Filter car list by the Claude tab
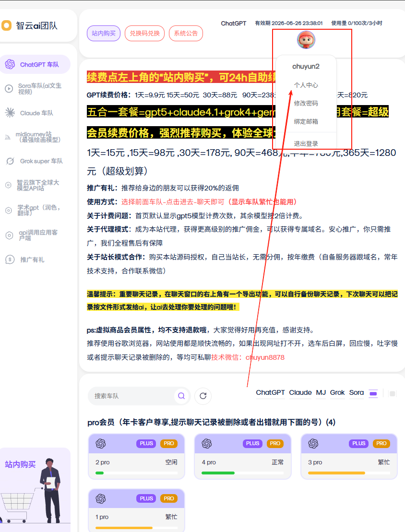This screenshot has height=532, width=405. coord(300,392)
